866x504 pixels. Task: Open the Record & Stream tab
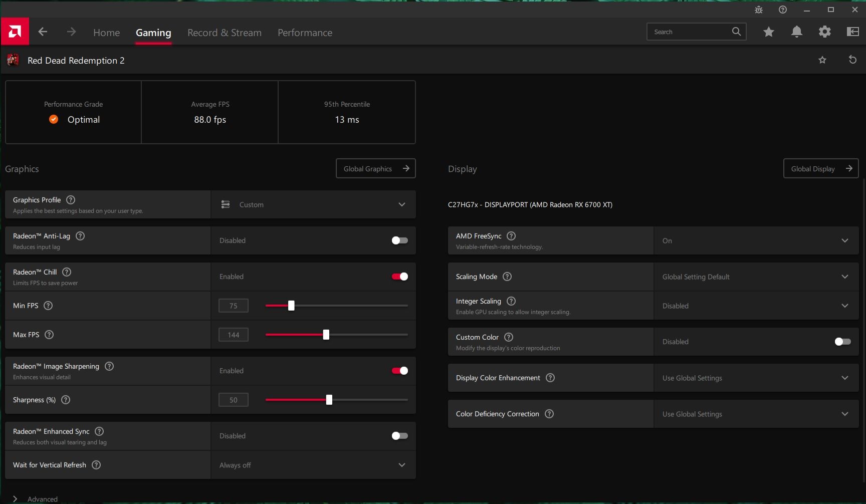pos(224,33)
